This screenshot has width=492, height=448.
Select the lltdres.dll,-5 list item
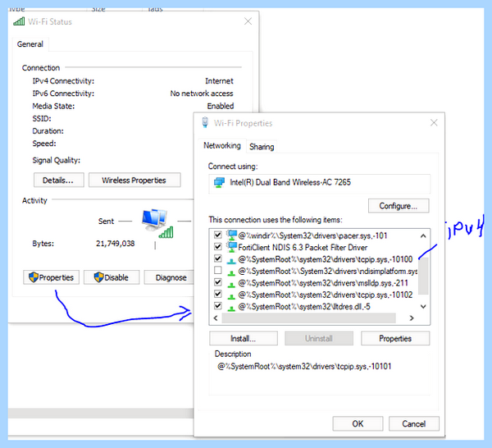pyautogui.click(x=304, y=306)
